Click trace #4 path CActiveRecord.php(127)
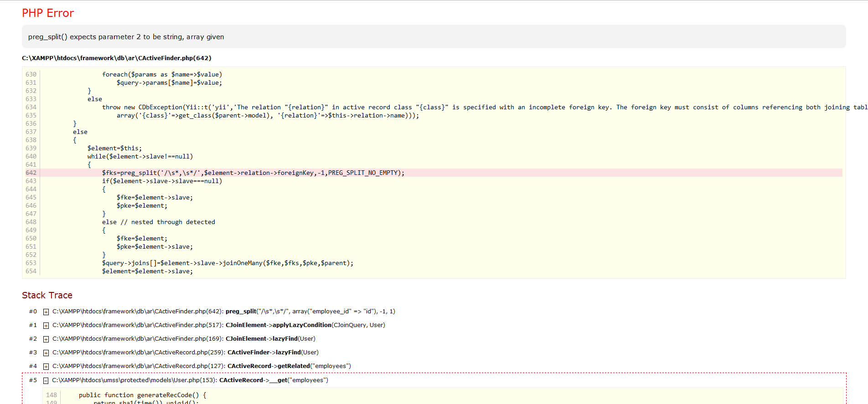This screenshot has width=868, height=404. (139, 366)
